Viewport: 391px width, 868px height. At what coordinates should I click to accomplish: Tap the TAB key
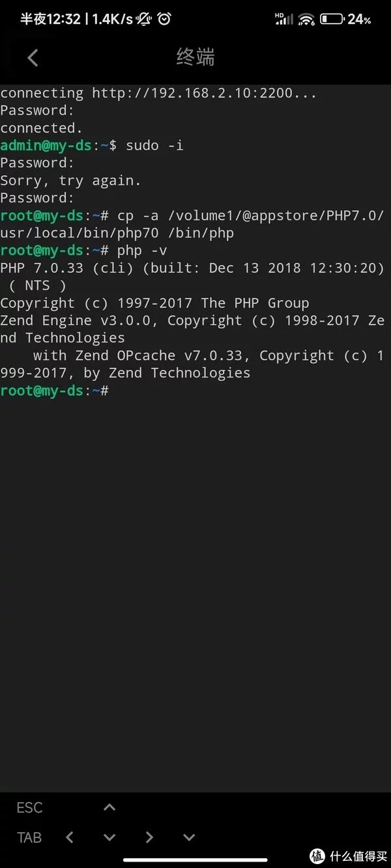pos(29,837)
